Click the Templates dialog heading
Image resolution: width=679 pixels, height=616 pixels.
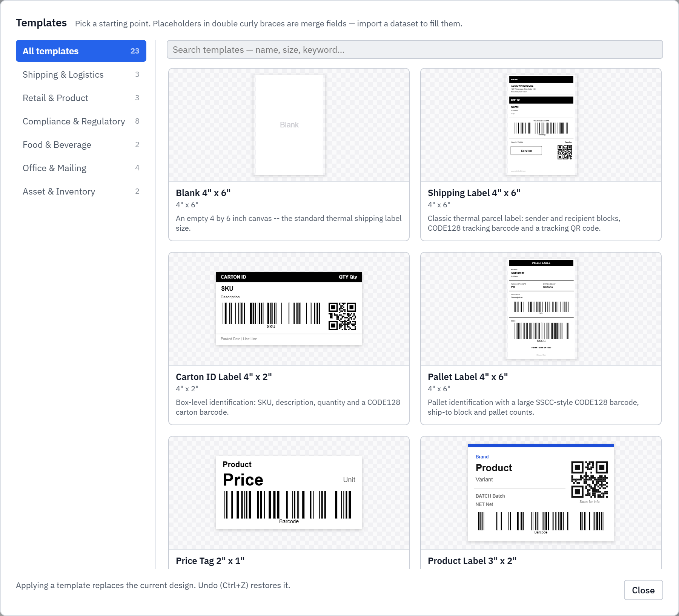click(41, 23)
